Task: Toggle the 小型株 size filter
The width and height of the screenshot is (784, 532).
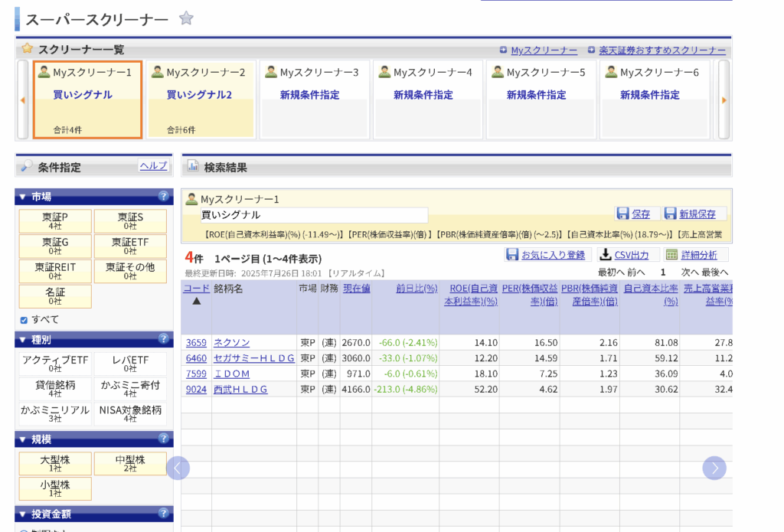Action: 55,488
